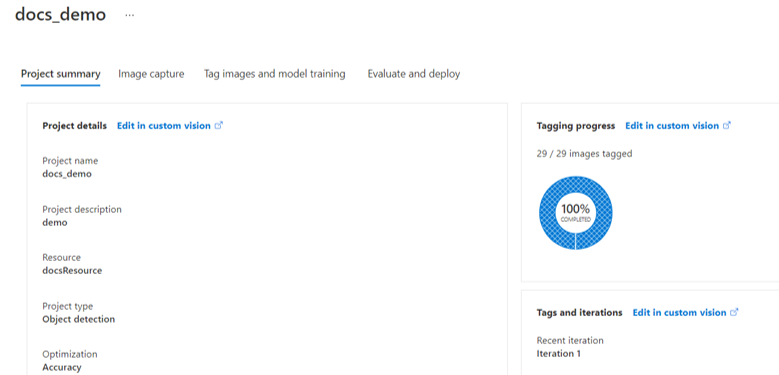Click external-link icon in Project details header
Screen dimensions: 779x375
[219, 126]
